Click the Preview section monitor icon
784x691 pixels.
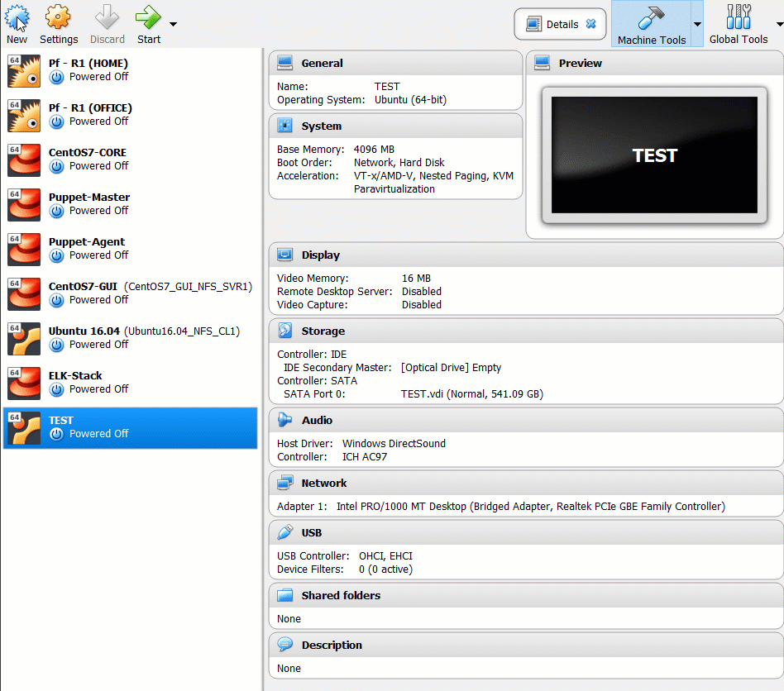(x=542, y=63)
